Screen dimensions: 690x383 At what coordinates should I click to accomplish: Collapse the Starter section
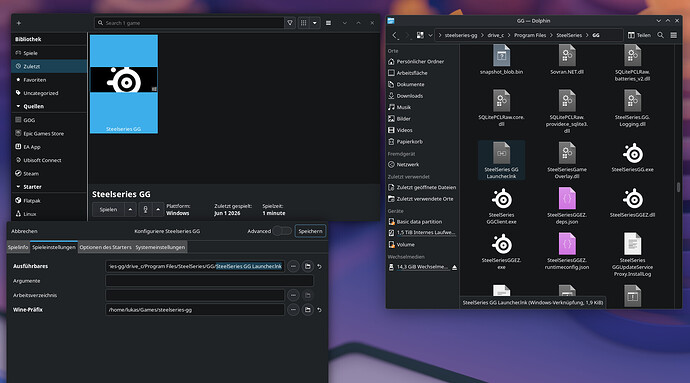(18, 187)
